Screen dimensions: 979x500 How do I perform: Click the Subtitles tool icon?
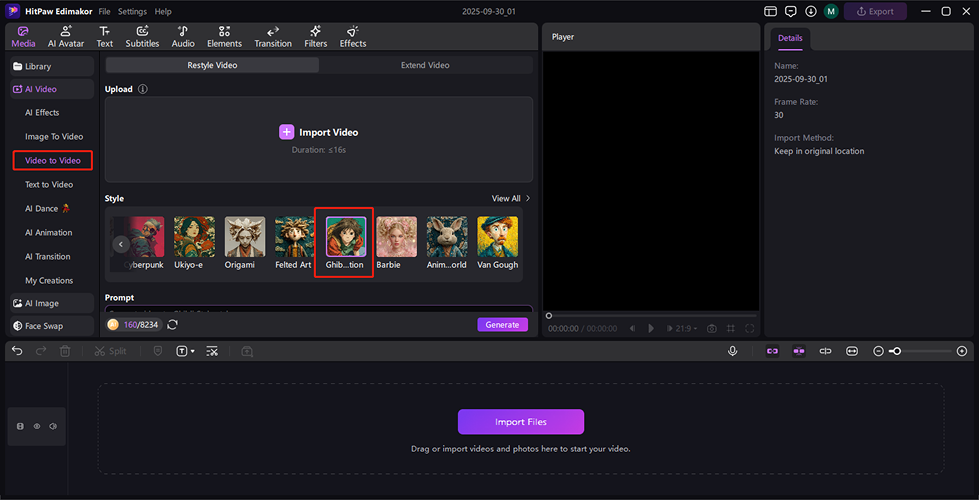(142, 37)
